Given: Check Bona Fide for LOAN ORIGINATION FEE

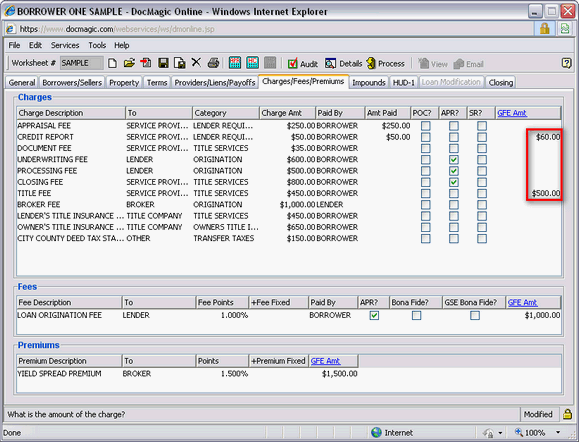Looking at the screenshot, I should tap(417, 315).
